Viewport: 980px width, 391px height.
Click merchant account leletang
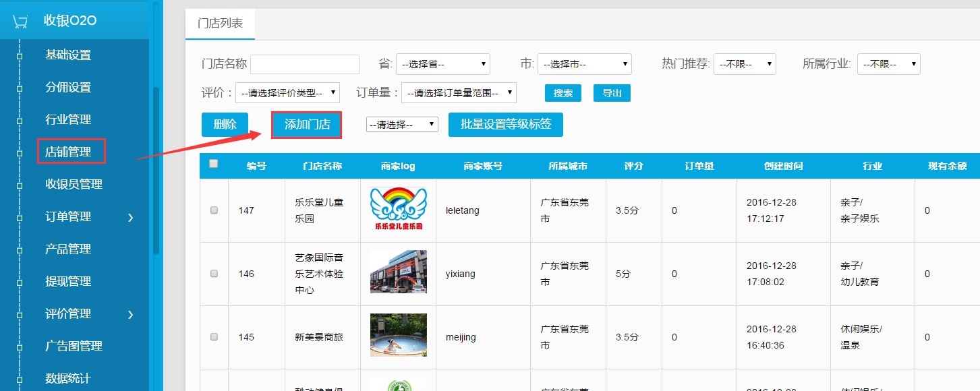463,210
